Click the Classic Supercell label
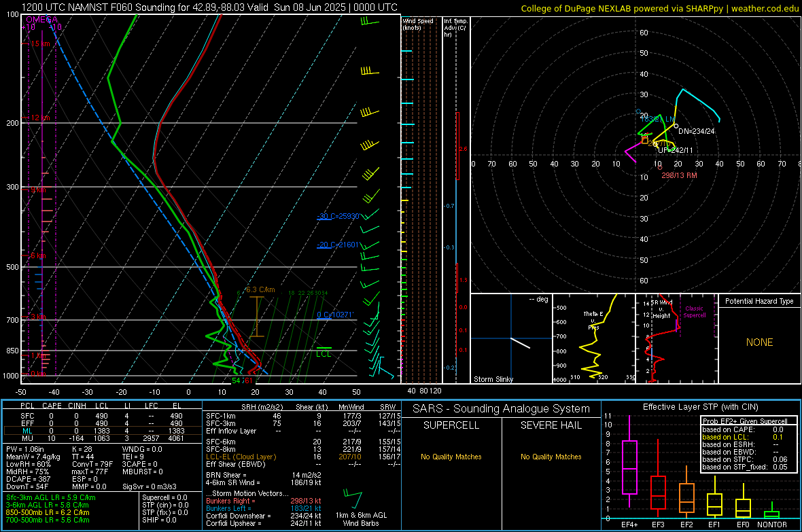 [694, 312]
